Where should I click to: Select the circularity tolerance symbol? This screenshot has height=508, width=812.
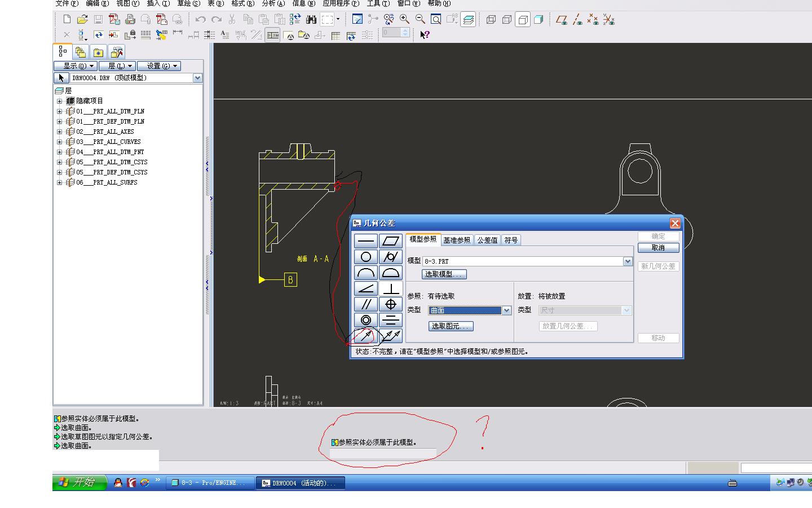(366, 257)
